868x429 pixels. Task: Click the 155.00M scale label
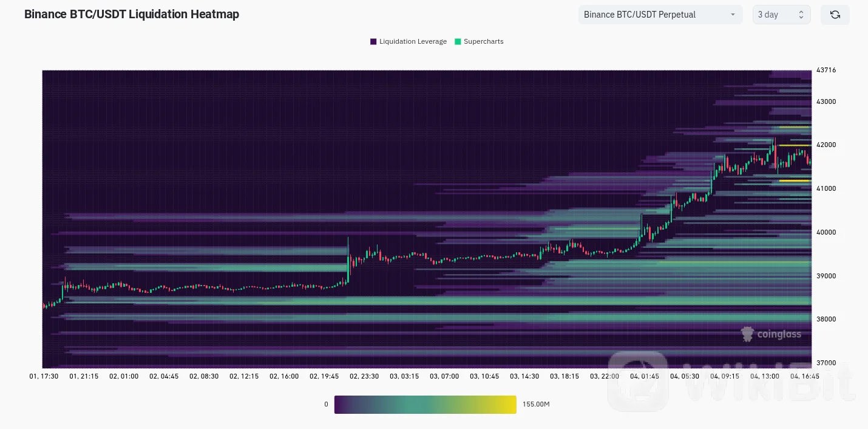pos(535,403)
